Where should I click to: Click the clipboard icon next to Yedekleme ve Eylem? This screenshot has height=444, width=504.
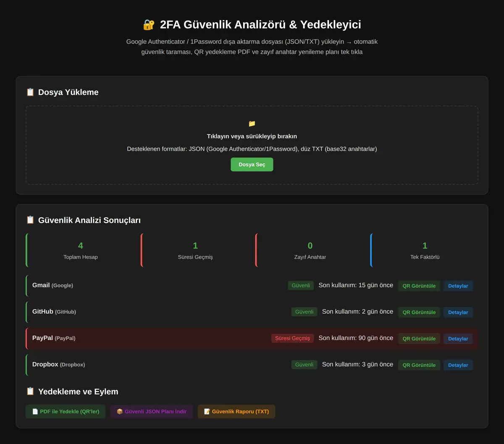pos(30,391)
